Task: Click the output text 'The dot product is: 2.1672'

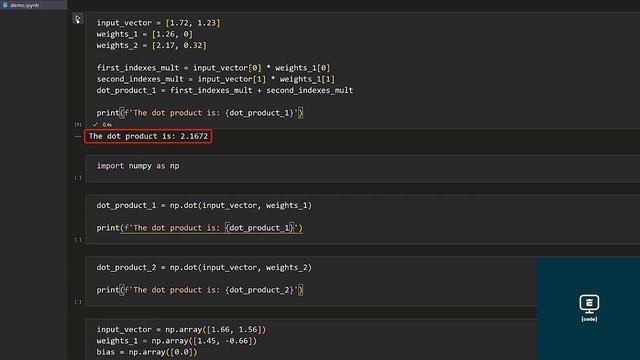Action: pyautogui.click(x=148, y=136)
